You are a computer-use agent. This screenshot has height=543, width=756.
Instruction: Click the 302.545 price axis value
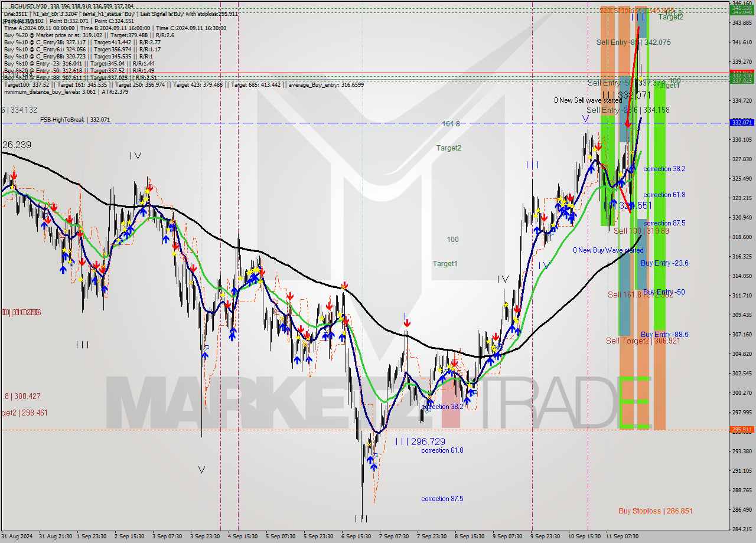[x=742, y=374]
